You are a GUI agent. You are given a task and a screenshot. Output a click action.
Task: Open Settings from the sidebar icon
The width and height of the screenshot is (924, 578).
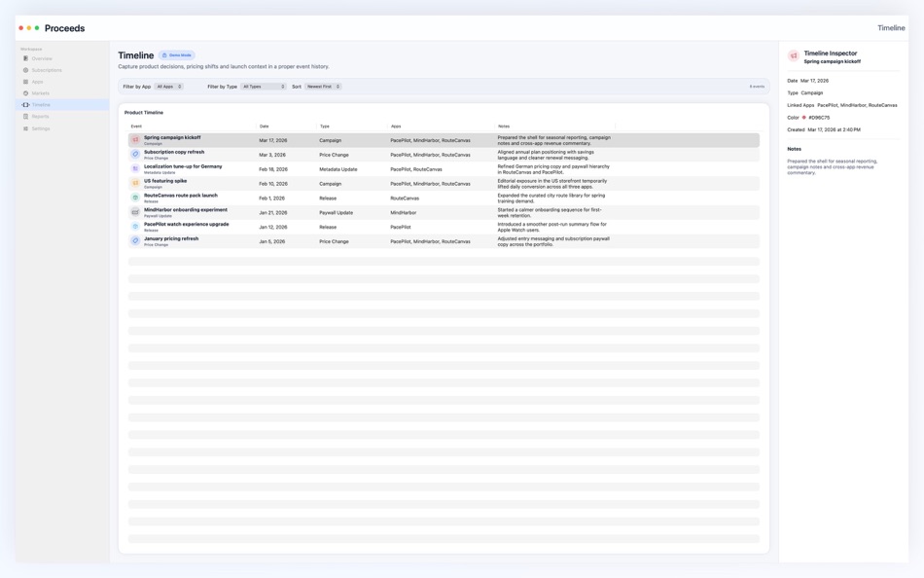coord(25,127)
